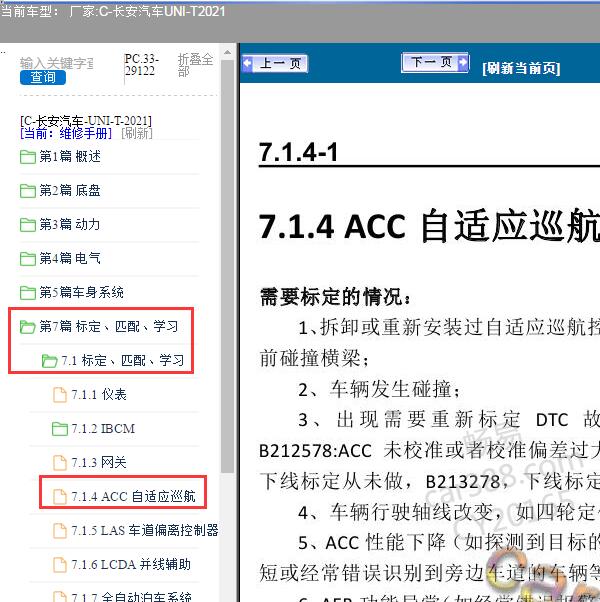Click the 刷新当前页 link

click(x=521, y=68)
